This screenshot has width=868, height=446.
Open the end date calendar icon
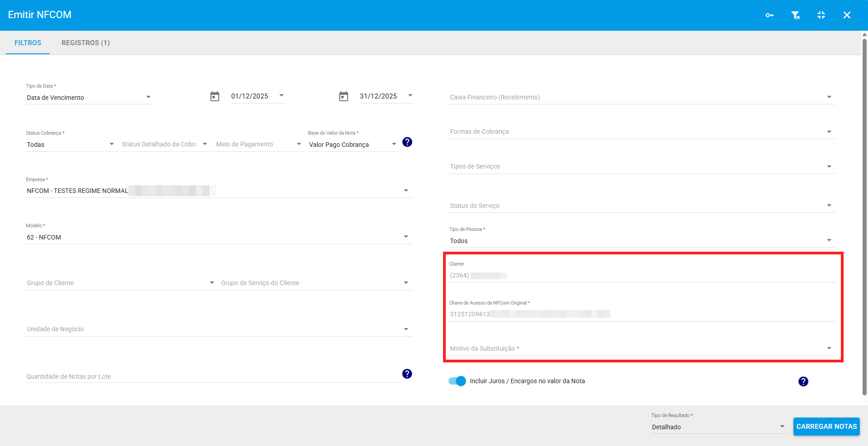[344, 96]
